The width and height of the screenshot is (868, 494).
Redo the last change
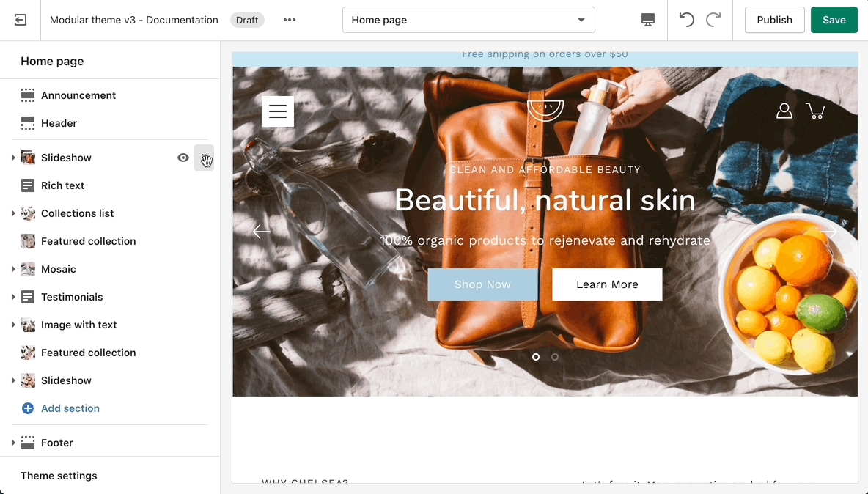pos(713,20)
